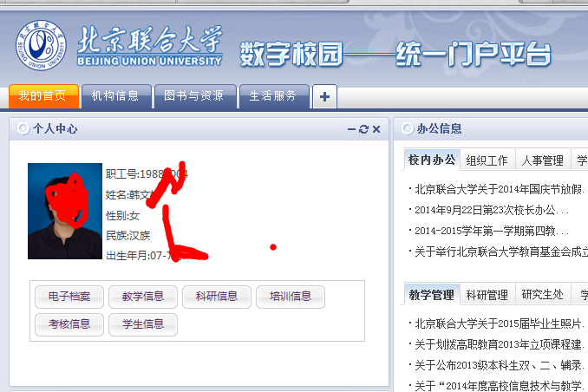The image size is (588, 392).
Task: Open 2014年度高校信息技术与教学 notice
Action: (500, 386)
